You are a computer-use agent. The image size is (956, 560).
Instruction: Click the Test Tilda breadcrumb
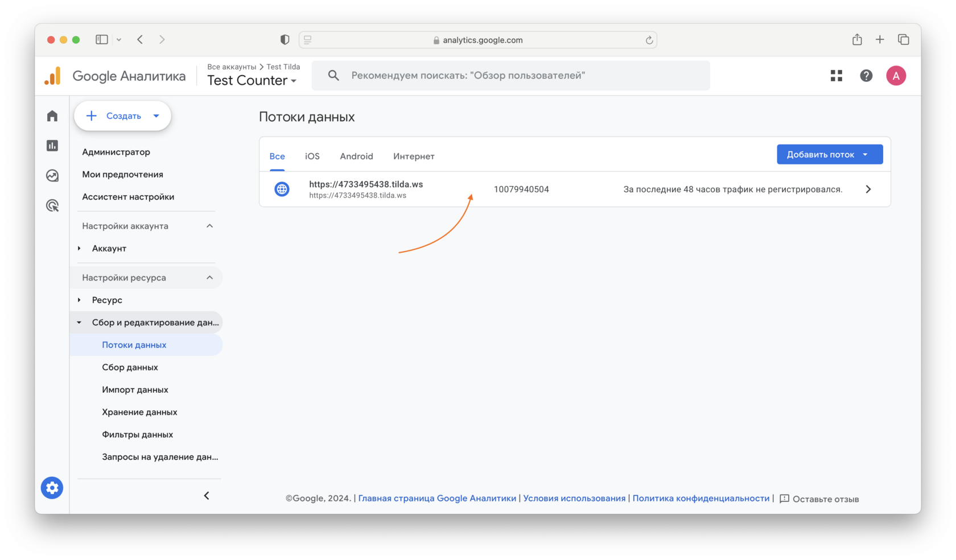pyautogui.click(x=283, y=67)
